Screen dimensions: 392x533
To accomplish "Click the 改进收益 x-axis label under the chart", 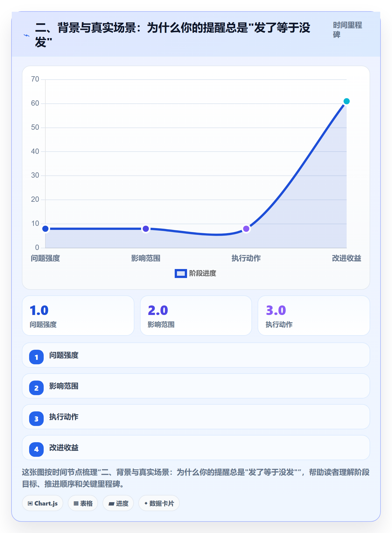I will tap(347, 258).
